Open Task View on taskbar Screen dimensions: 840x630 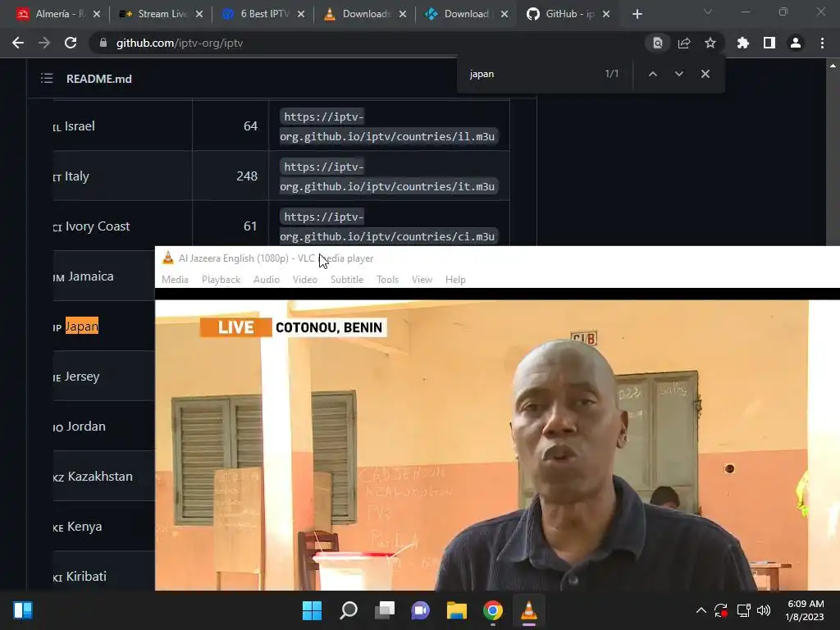click(x=385, y=610)
